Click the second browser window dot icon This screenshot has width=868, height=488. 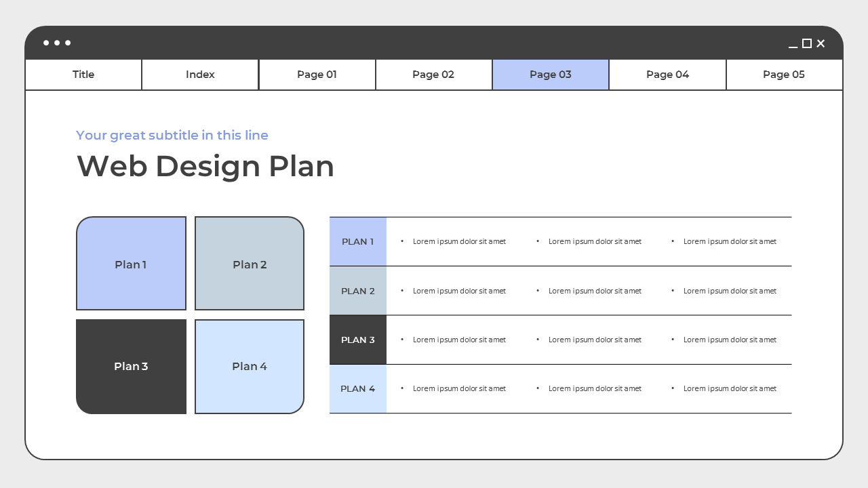tap(58, 43)
